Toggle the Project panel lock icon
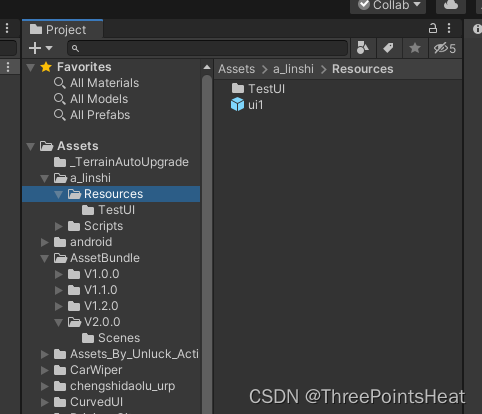 433,29
